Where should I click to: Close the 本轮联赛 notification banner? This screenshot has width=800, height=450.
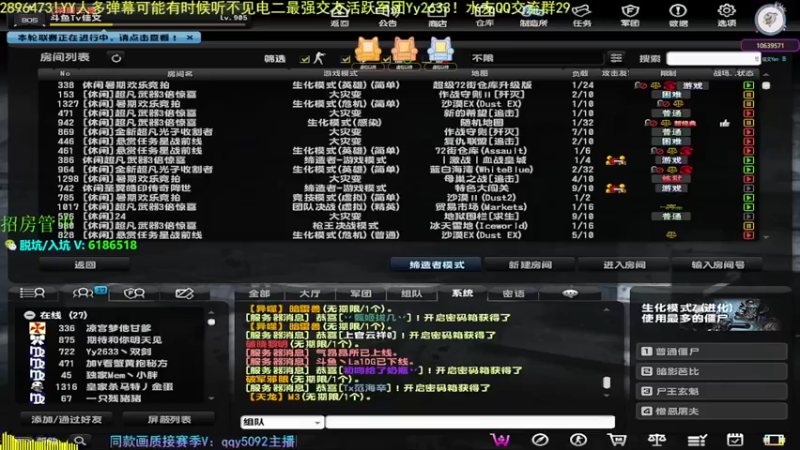pyautogui.click(x=190, y=38)
